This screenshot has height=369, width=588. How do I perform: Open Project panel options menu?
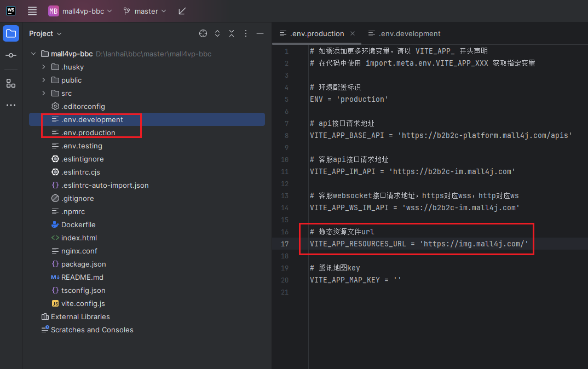coord(246,33)
